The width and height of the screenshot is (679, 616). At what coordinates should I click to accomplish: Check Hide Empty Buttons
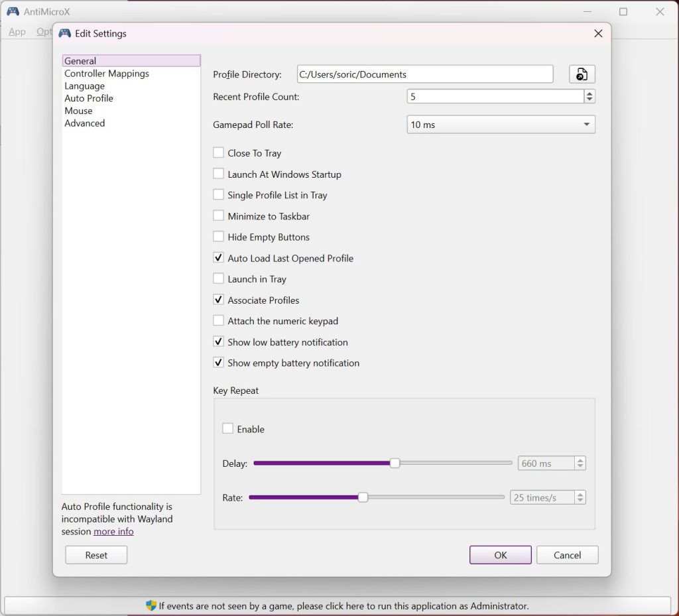click(x=218, y=237)
